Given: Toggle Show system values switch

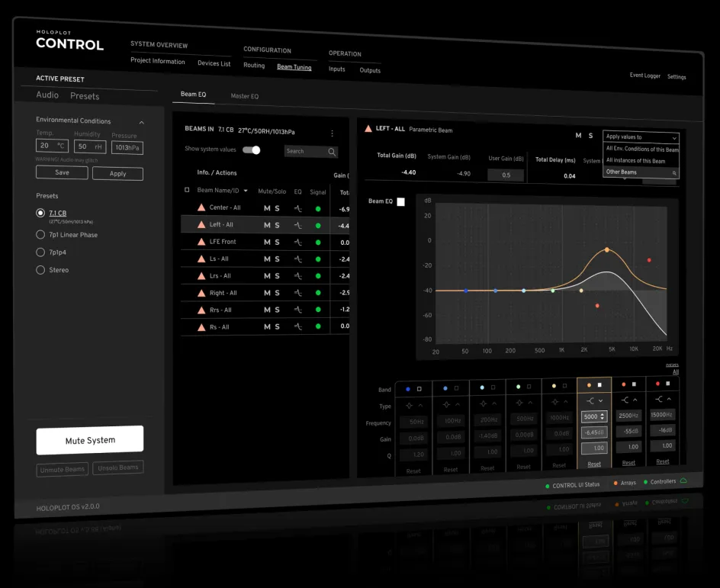Looking at the screenshot, I should pyautogui.click(x=251, y=150).
